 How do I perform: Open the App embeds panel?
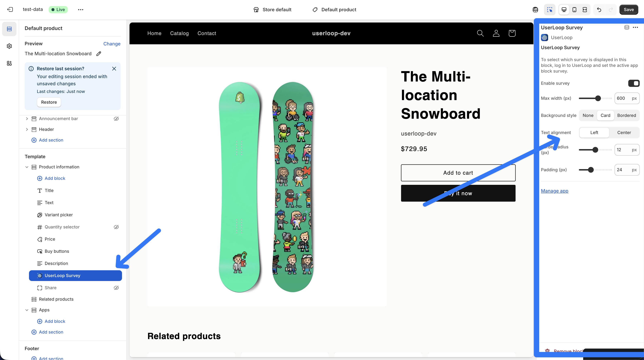tap(9, 63)
